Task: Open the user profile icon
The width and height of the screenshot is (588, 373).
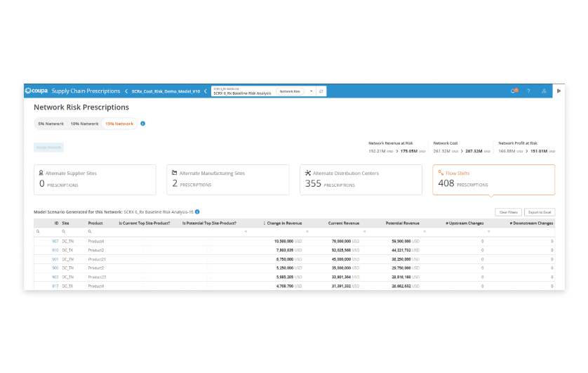Action: (x=544, y=91)
